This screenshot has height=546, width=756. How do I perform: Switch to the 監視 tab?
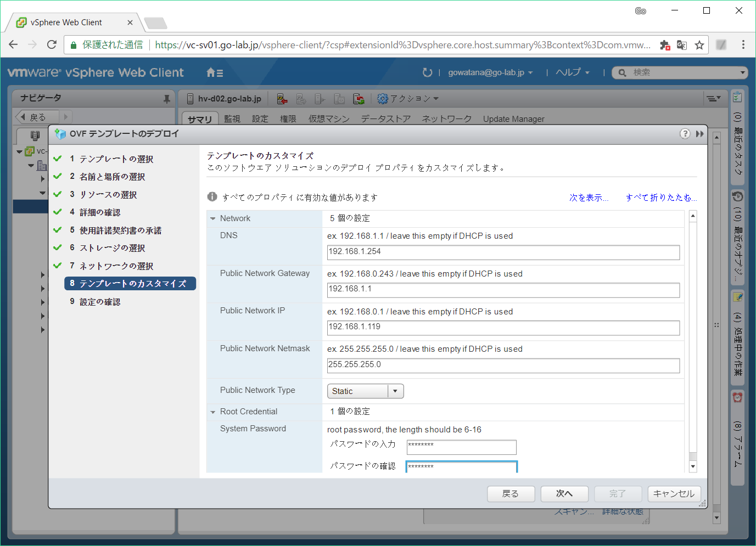[232, 119]
